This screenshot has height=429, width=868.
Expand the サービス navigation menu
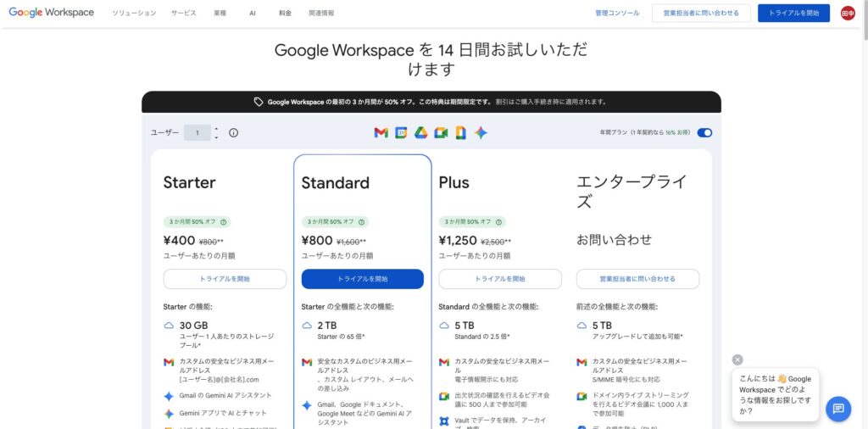[183, 14]
